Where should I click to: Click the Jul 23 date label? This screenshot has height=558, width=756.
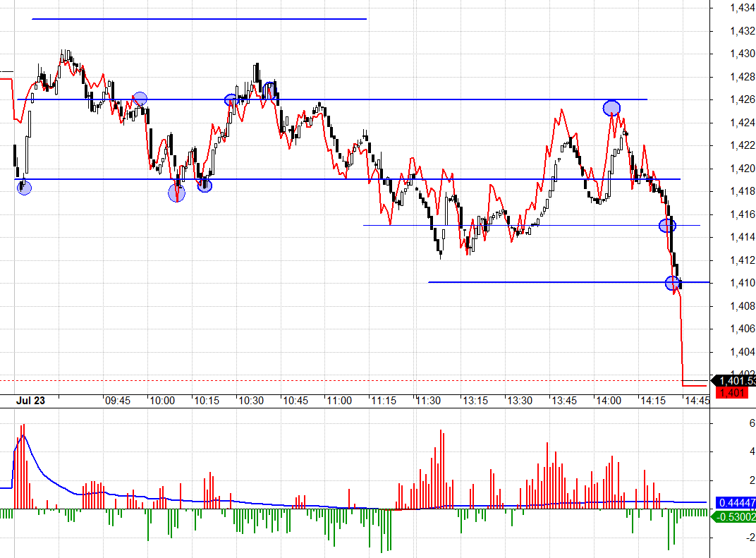tap(30, 401)
